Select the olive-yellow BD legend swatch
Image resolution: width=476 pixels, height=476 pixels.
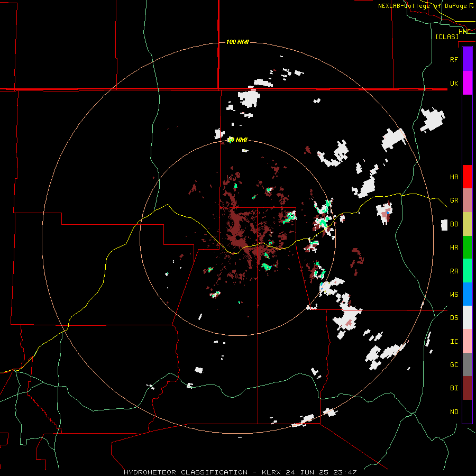click(x=467, y=224)
